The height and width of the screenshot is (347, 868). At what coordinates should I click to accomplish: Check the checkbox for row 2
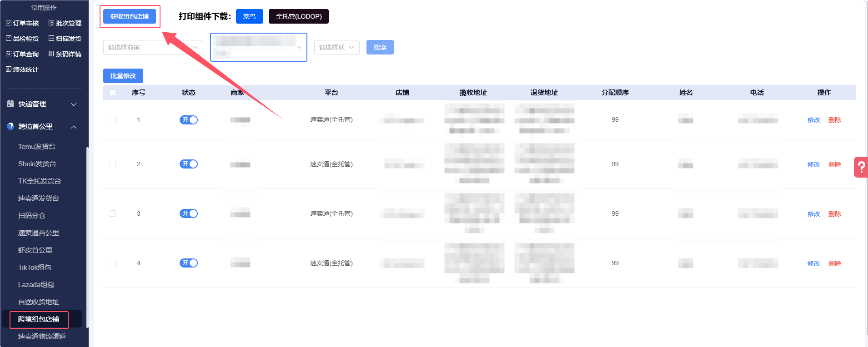pyautogui.click(x=113, y=164)
